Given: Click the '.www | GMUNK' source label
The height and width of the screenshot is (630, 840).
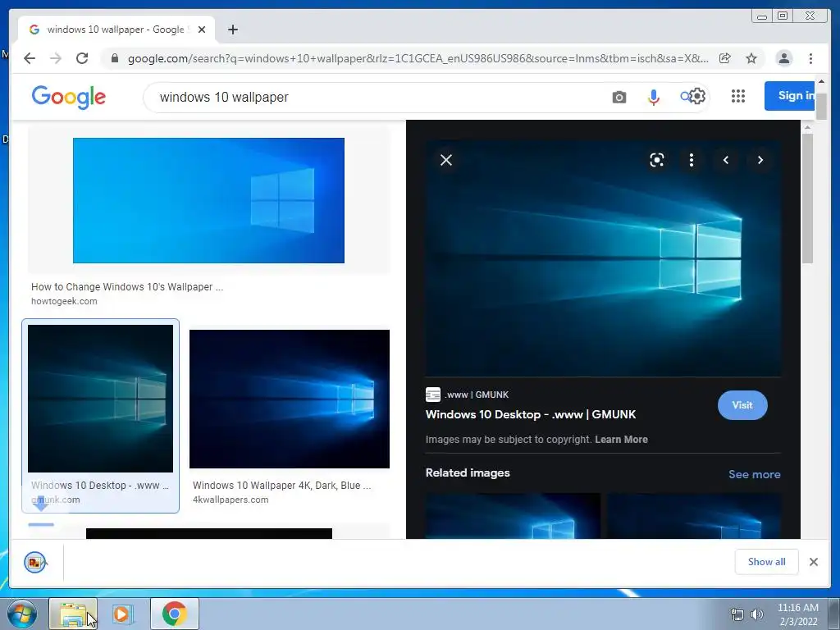Looking at the screenshot, I should click(477, 395).
